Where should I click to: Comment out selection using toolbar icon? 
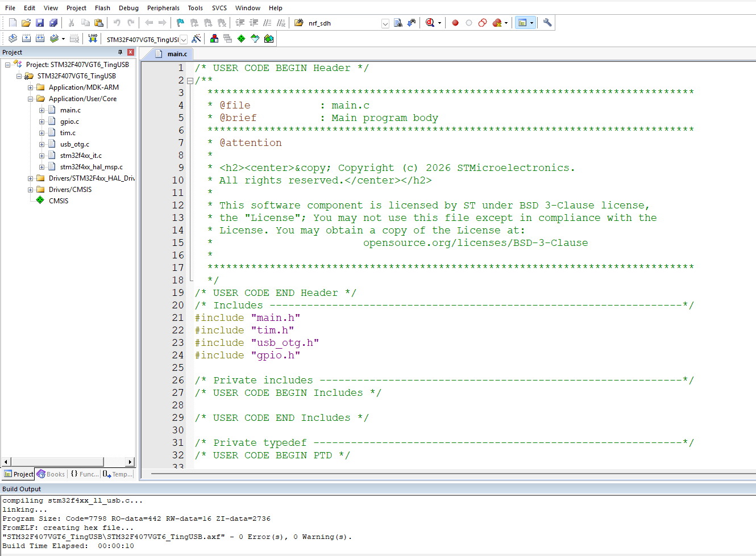pos(267,23)
